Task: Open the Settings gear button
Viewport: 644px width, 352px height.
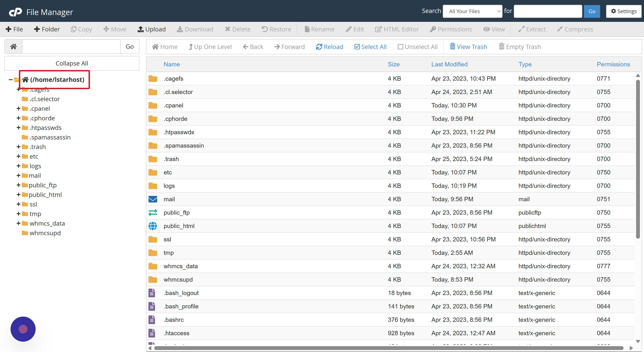Action: click(x=624, y=11)
